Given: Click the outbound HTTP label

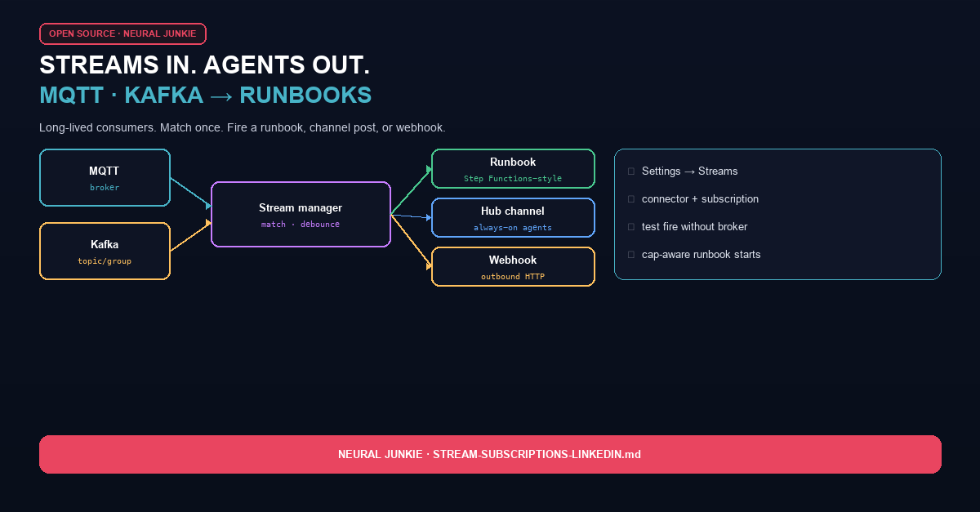Looking at the screenshot, I should (513, 276).
